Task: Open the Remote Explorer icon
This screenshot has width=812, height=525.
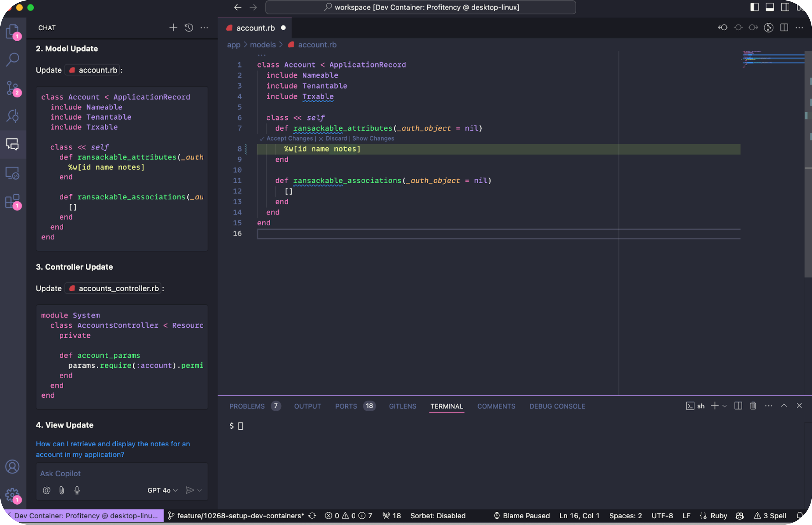Action: tap(13, 173)
